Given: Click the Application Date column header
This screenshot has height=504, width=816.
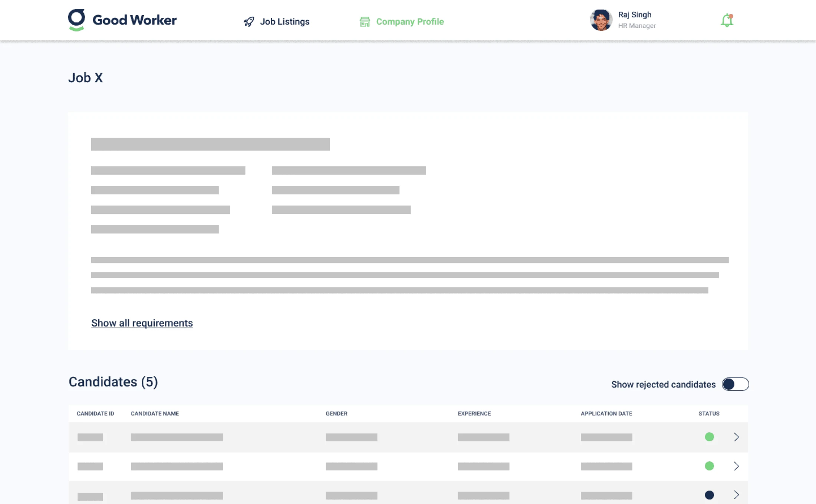Looking at the screenshot, I should (x=606, y=414).
